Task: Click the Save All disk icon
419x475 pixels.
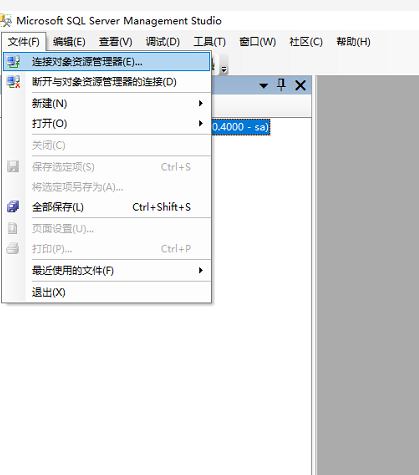Action: click(x=13, y=207)
